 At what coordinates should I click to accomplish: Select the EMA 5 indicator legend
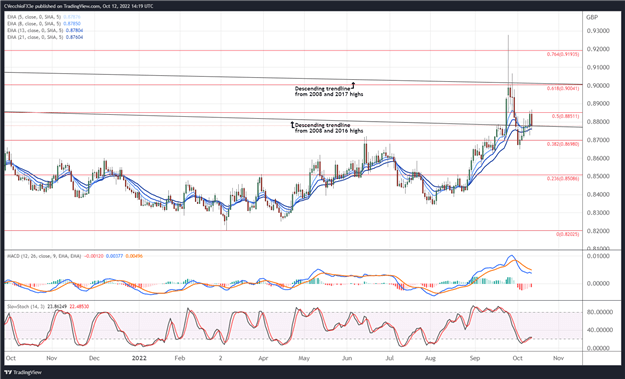(44, 17)
